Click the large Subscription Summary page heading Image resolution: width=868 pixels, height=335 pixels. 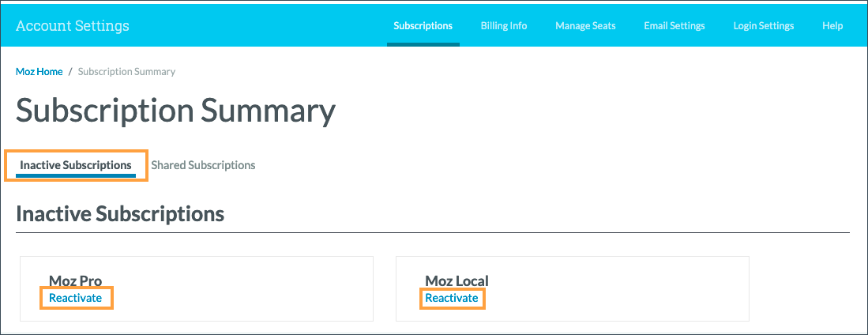pos(175,111)
